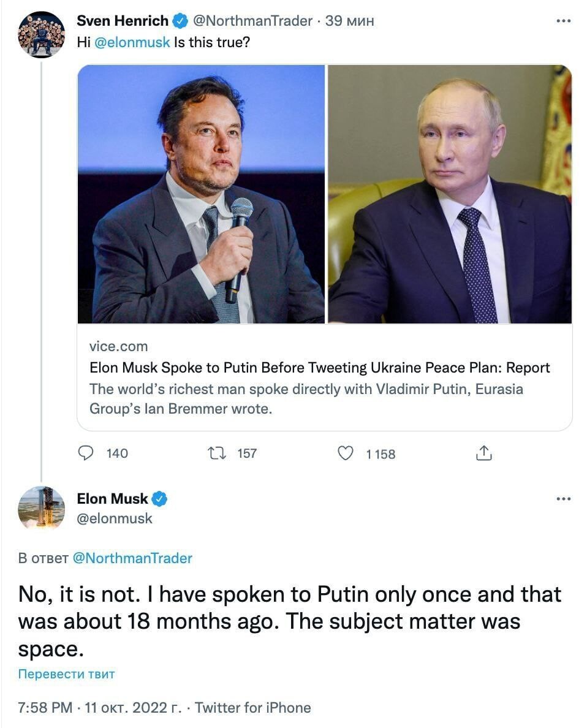The height and width of the screenshot is (728, 587).
Task: Click @NorthmanTrader in the "В ответ" line
Action: (x=132, y=558)
